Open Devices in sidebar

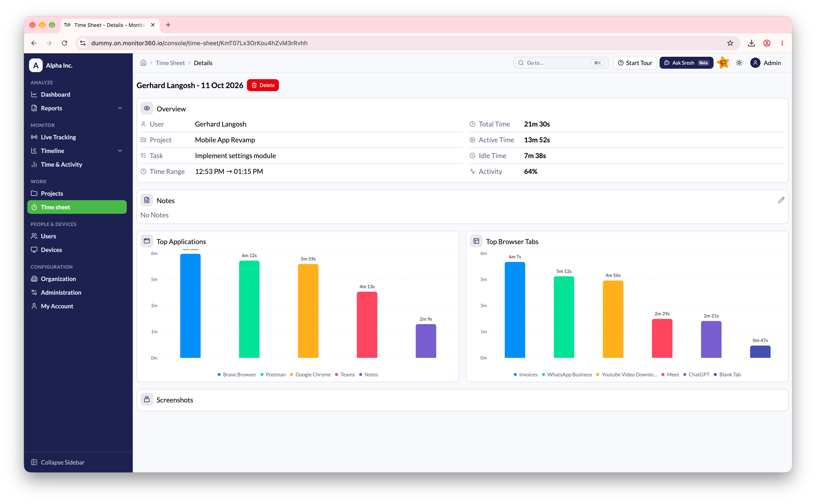click(77, 250)
